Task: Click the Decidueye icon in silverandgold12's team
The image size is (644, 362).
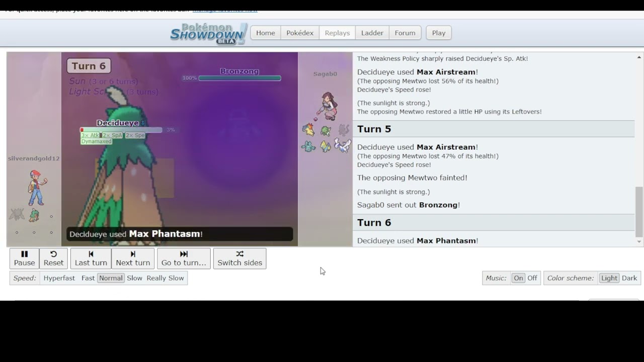Action: tap(34, 215)
